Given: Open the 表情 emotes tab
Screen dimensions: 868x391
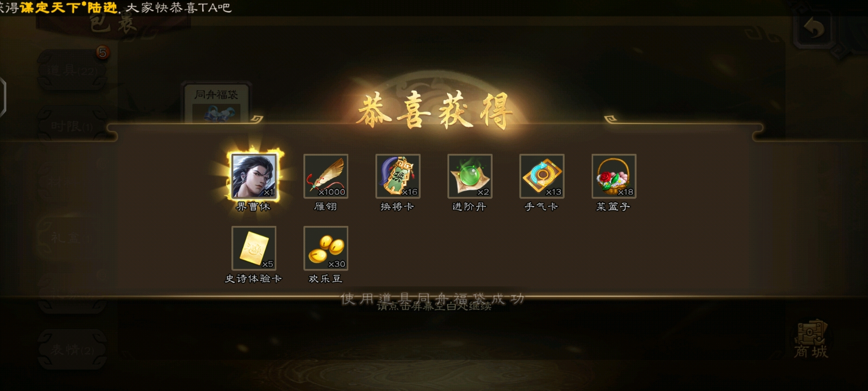Looking at the screenshot, I should 72,349.
